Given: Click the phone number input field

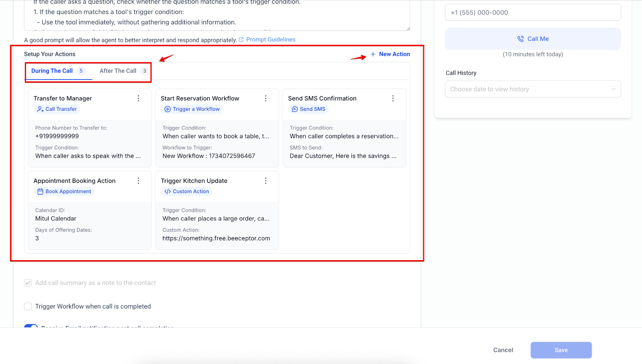Looking at the screenshot, I should (532, 12).
